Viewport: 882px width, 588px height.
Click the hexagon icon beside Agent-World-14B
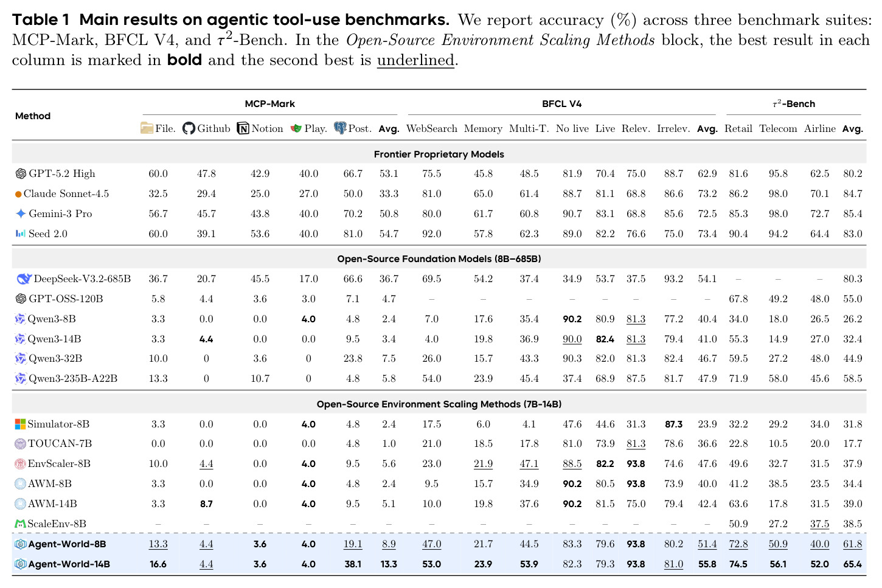coord(20,564)
